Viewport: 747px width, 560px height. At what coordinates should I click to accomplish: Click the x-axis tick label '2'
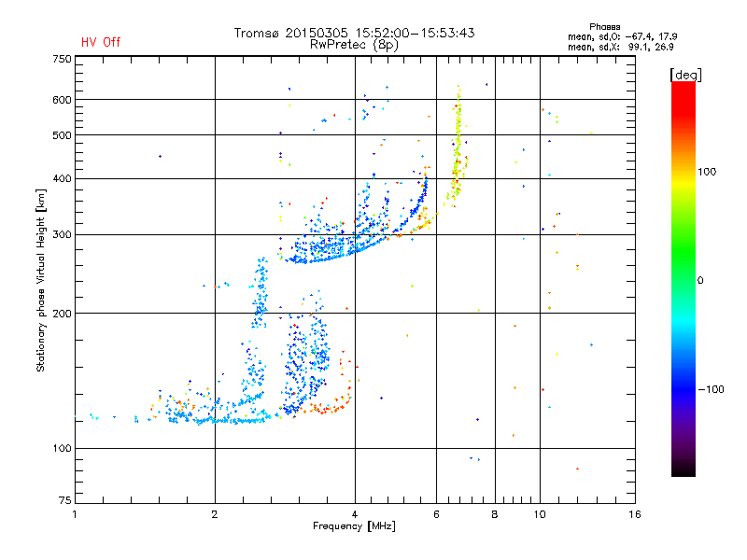tap(215, 514)
